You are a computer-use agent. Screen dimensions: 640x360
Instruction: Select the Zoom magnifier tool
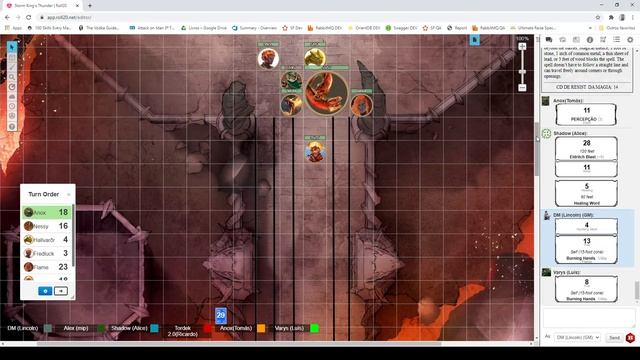tap(12, 77)
